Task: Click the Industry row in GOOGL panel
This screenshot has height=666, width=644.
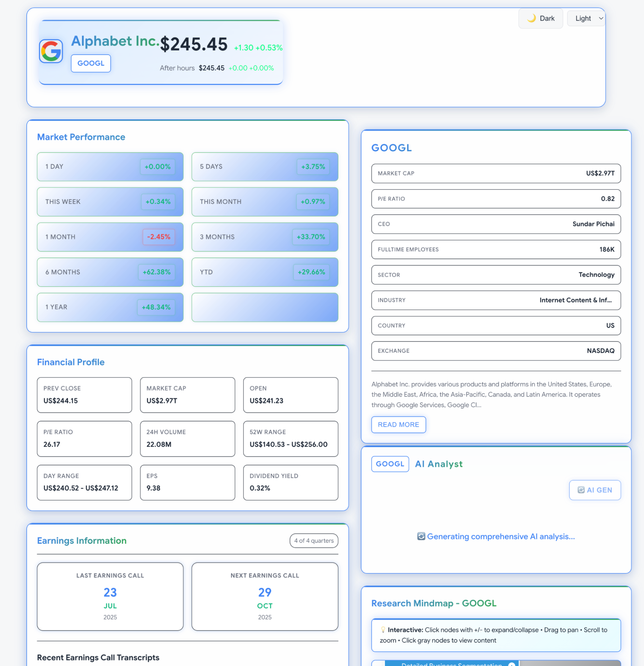Action: point(496,300)
